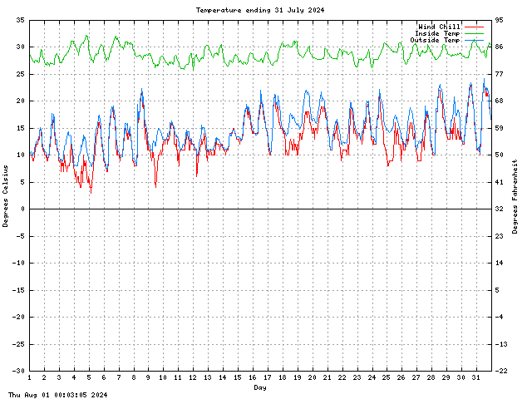Screen dimensions: 532x399
Task: Click the blue Outside Temp legend line
Action: 475,41
